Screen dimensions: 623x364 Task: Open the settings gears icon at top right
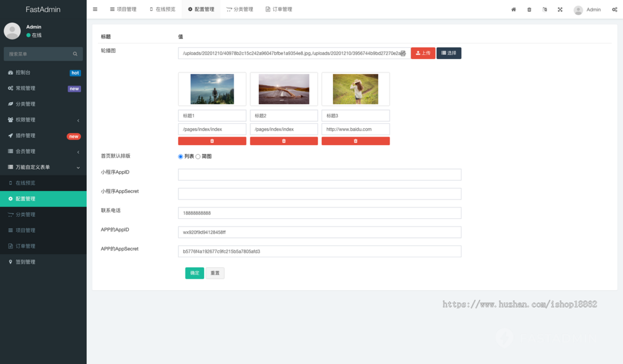(614, 9)
